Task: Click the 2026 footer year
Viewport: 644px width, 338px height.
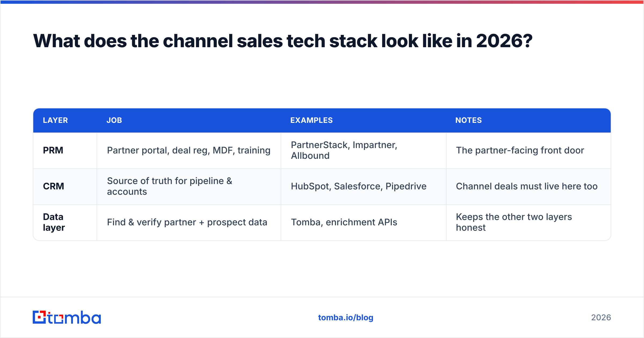Action: pyautogui.click(x=601, y=318)
